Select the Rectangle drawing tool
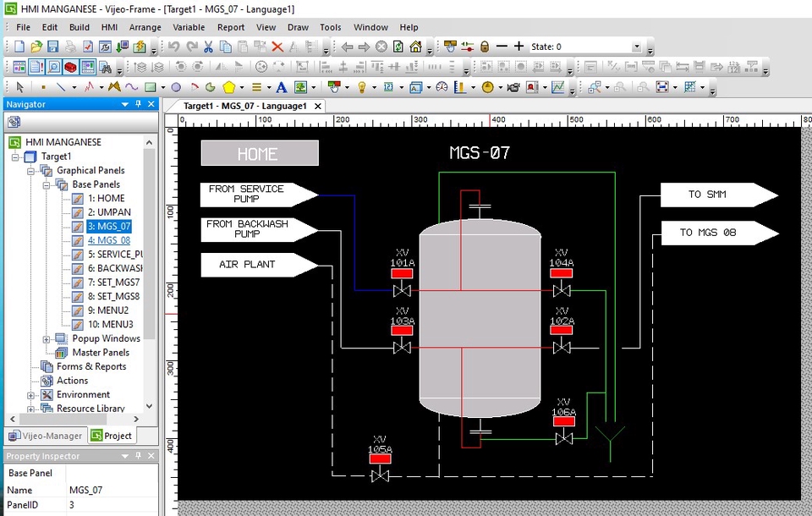 point(151,87)
